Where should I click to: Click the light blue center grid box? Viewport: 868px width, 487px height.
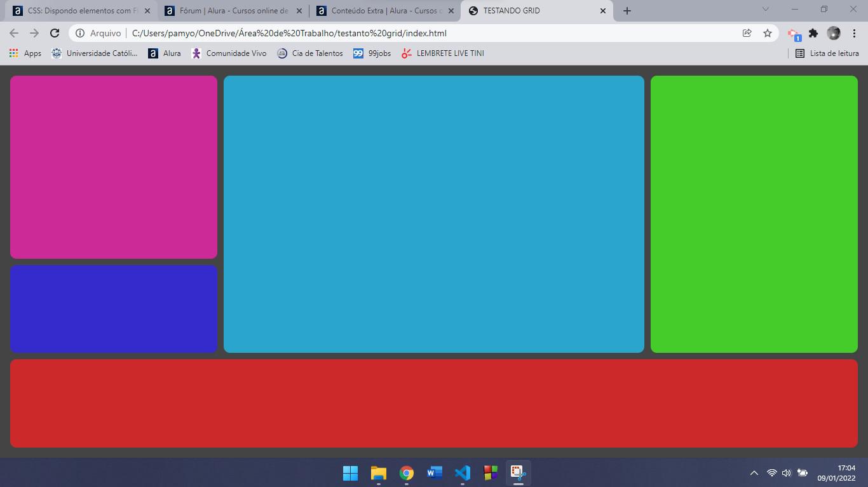tap(434, 214)
